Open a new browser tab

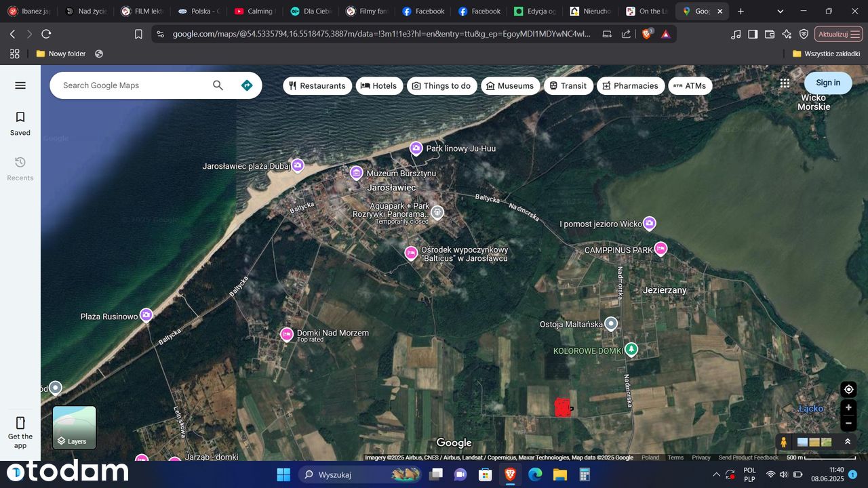741,12
